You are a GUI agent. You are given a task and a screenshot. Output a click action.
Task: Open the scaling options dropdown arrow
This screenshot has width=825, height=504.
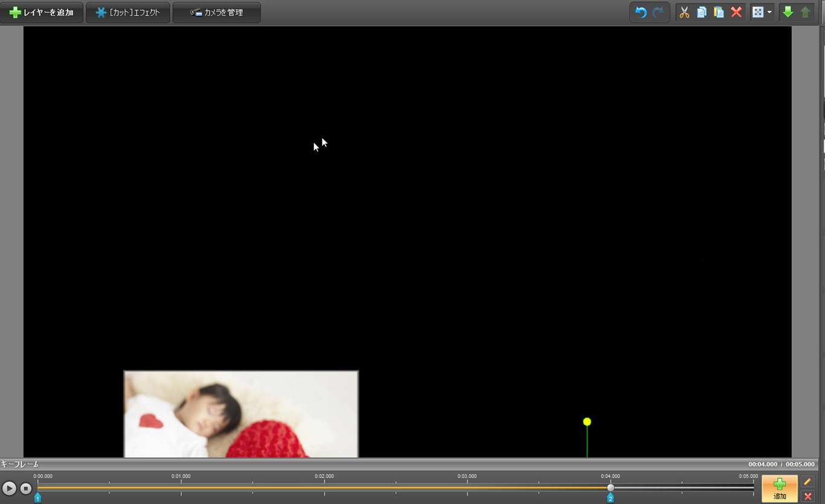[769, 12]
